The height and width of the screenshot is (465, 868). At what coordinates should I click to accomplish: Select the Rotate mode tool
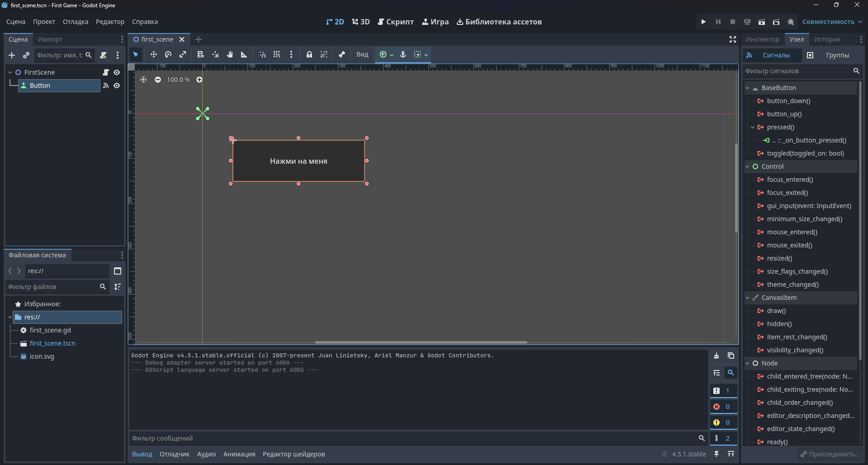[x=168, y=55]
